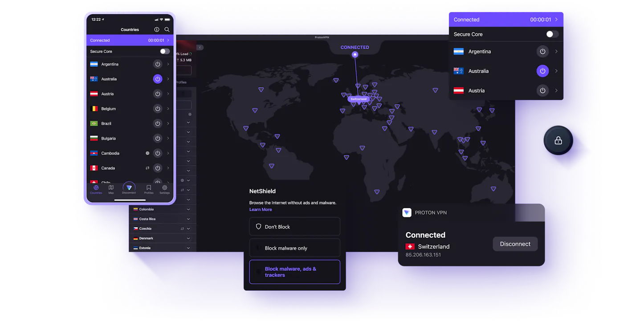
Task: Tap the info icon in phone Countries header
Action: pyautogui.click(x=157, y=29)
